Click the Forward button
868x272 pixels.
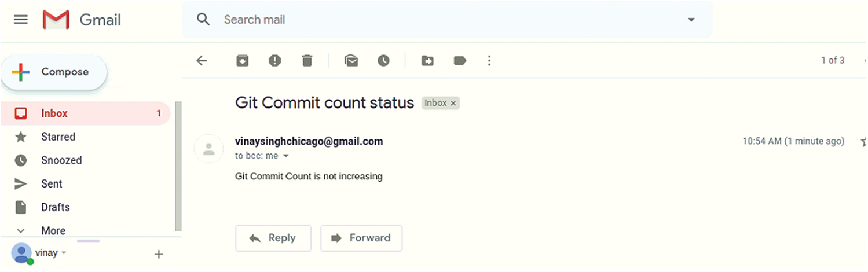click(x=361, y=238)
